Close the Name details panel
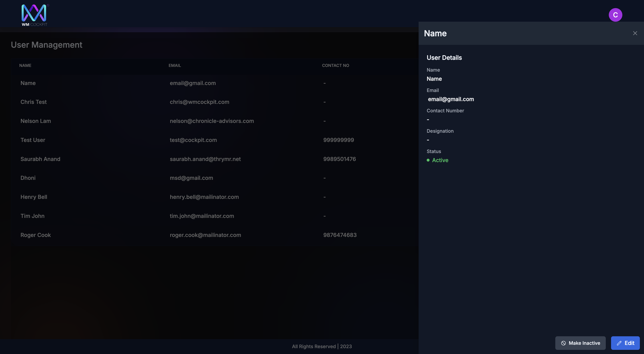This screenshot has height=354, width=644. 635,33
